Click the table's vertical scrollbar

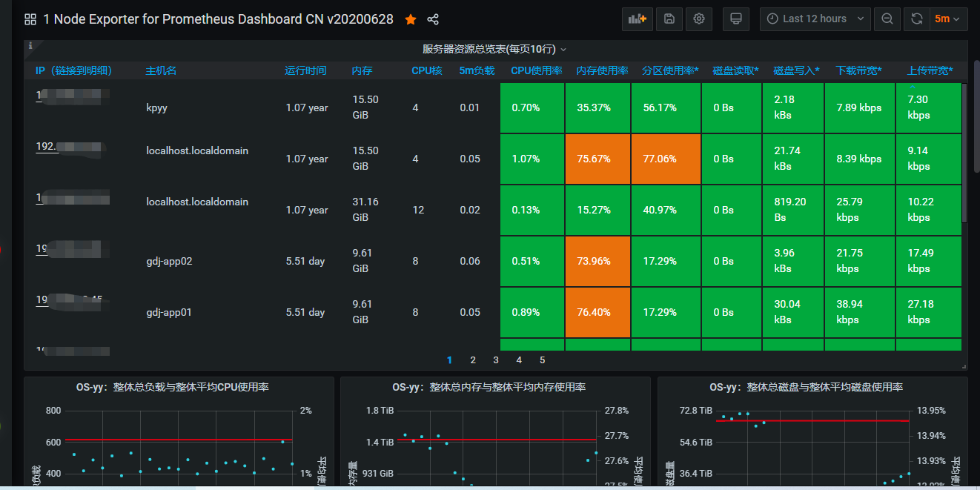pos(964,152)
